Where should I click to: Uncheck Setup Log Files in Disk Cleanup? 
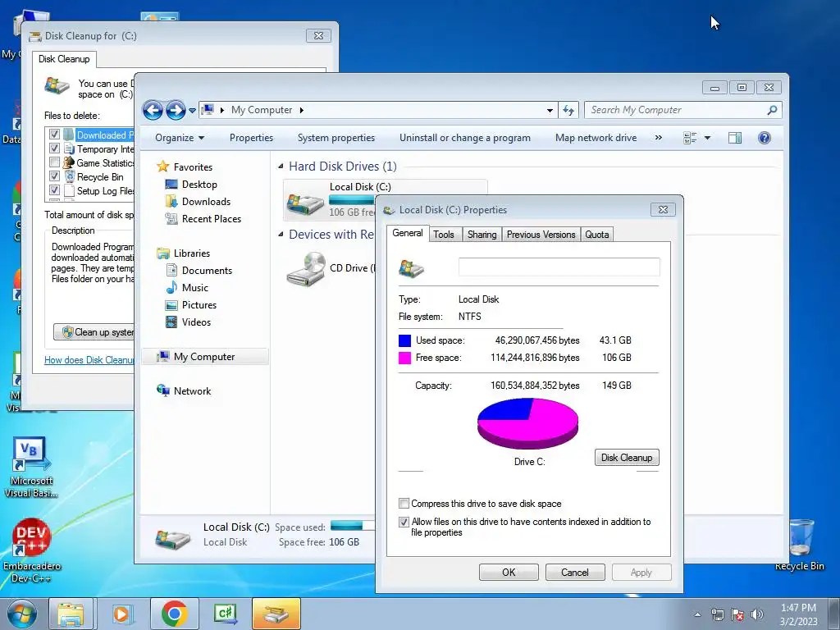(x=54, y=189)
